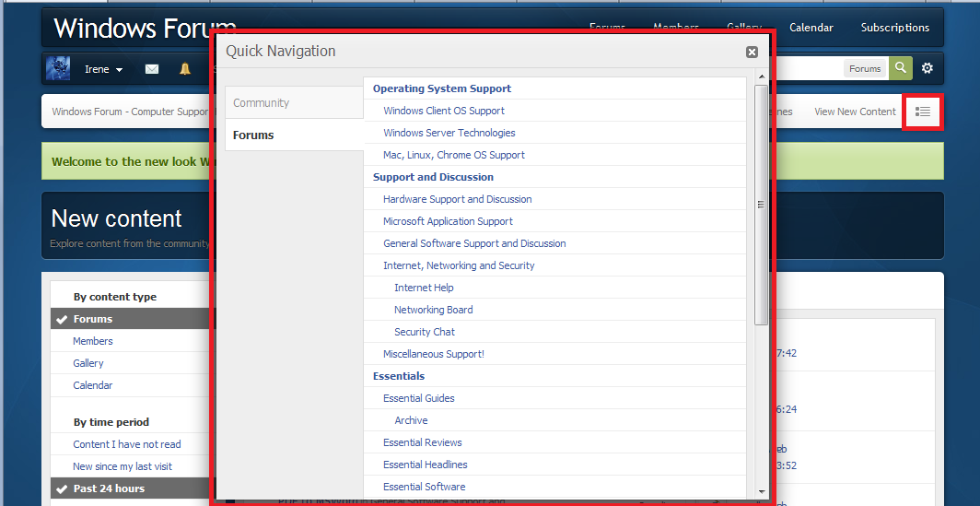Open the Operating System Support category

(x=442, y=88)
